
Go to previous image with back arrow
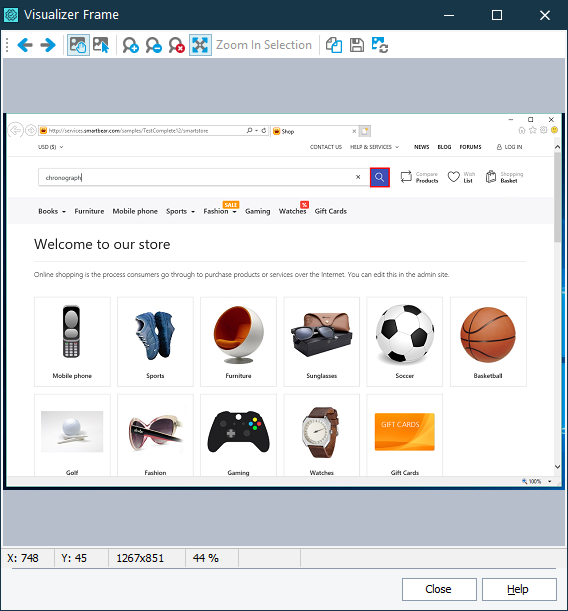[x=25, y=45]
